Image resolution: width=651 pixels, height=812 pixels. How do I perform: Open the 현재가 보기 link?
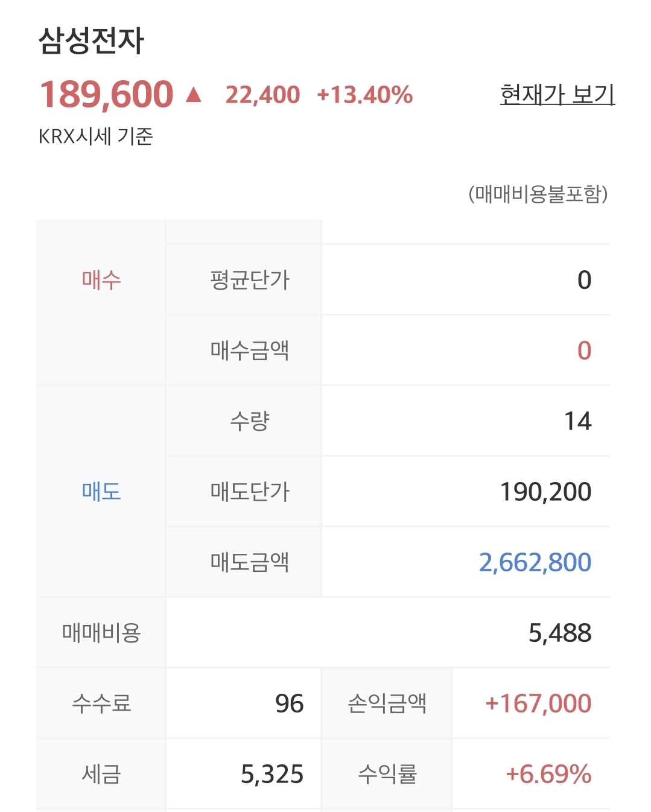pos(557,95)
